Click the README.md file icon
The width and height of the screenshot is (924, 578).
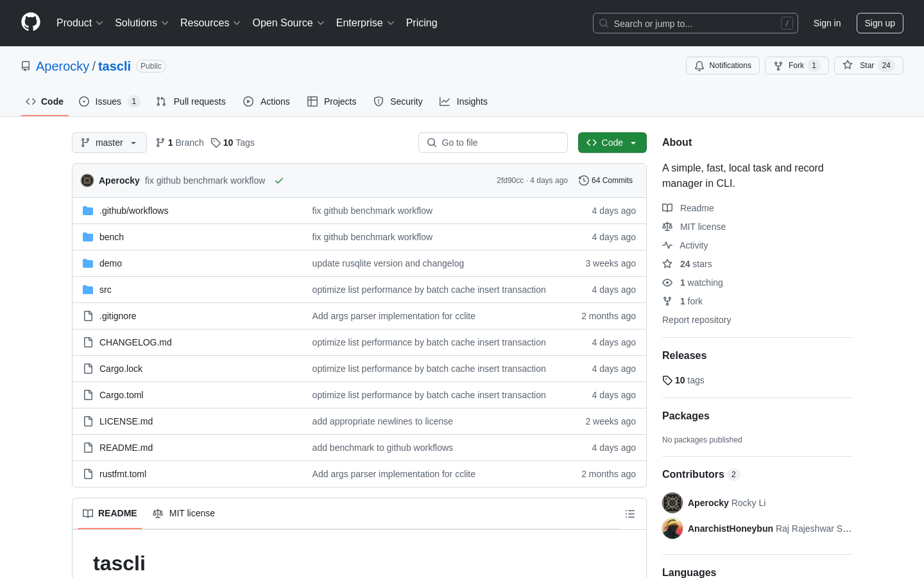[x=88, y=448]
